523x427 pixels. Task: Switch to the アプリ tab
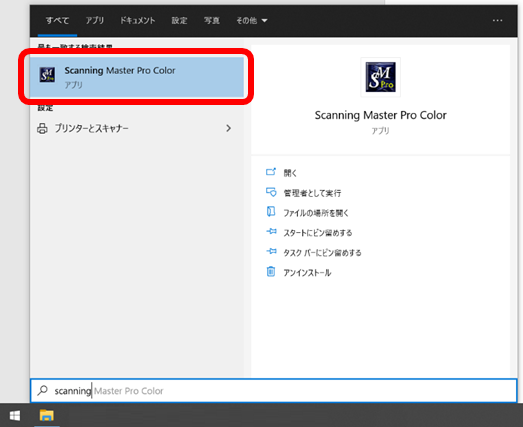(x=95, y=21)
